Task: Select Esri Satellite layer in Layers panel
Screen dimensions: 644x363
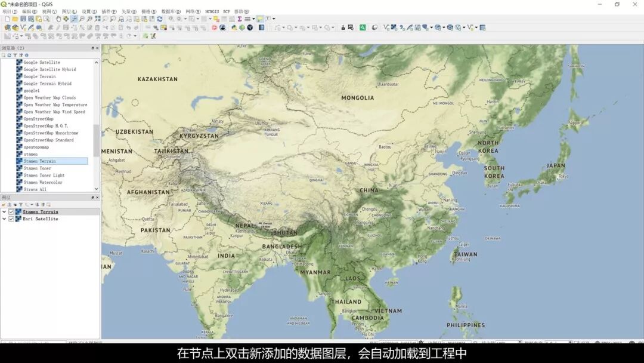Action: point(41,219)
